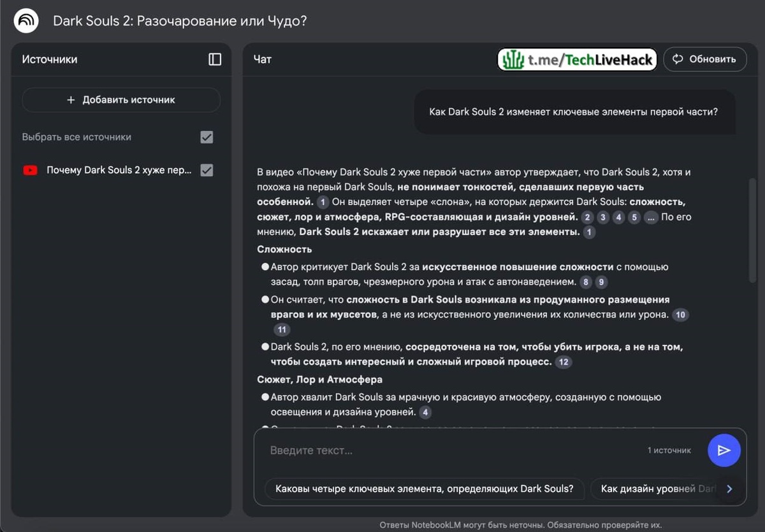Expand more citations ellipsis chip
Viewport: 765px width, 532px height.
650,217
